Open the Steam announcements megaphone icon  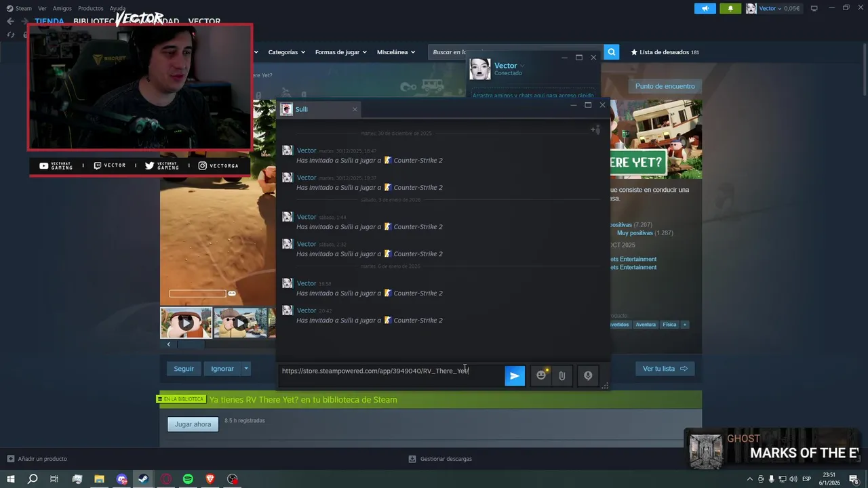705,8
